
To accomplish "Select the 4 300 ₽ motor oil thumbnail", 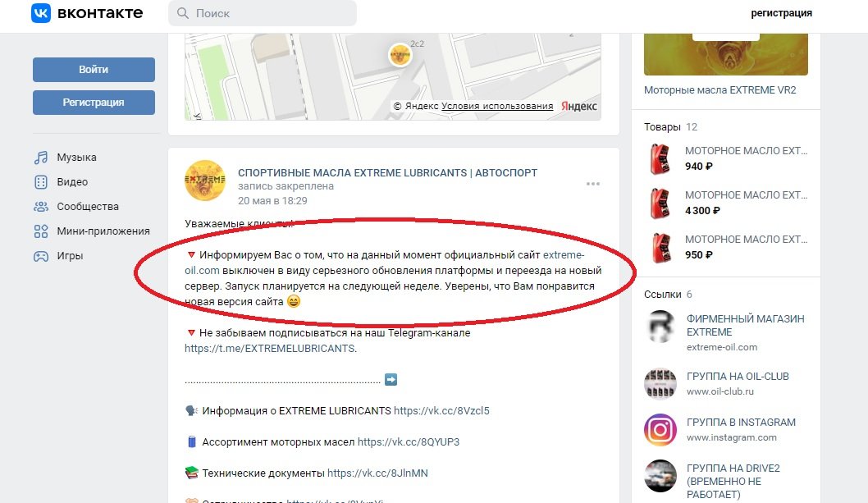I will [660, 203].
